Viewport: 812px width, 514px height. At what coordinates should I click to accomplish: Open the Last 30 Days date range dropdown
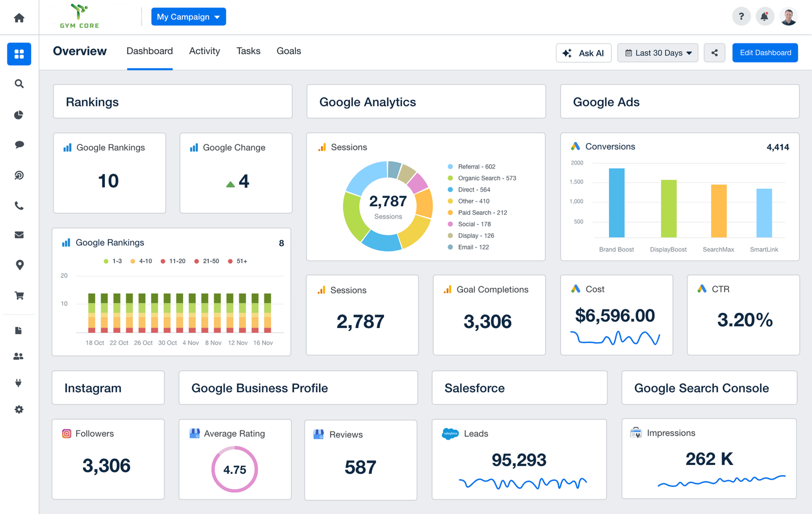[658, 53]
